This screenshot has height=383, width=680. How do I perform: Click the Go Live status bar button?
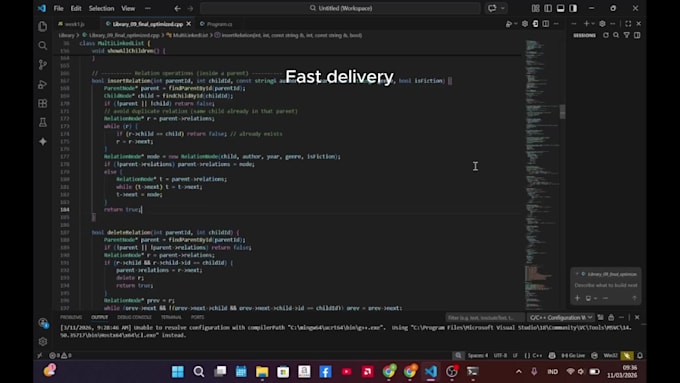(573, 355)
